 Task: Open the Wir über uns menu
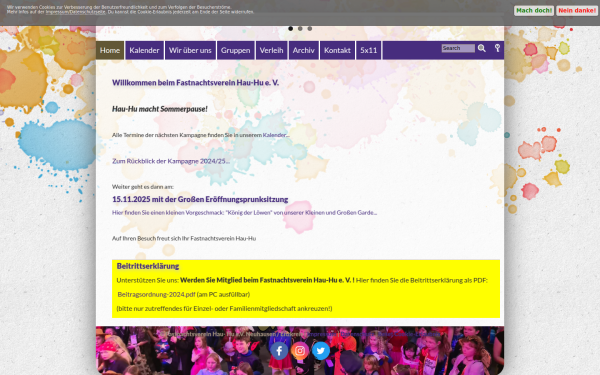coord(190,50)
